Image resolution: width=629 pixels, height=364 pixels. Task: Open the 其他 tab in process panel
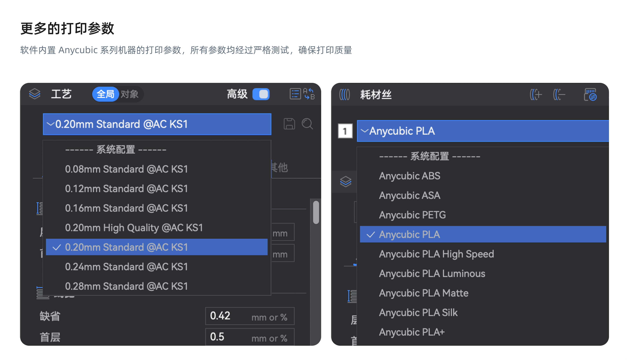tap(280, 167)
